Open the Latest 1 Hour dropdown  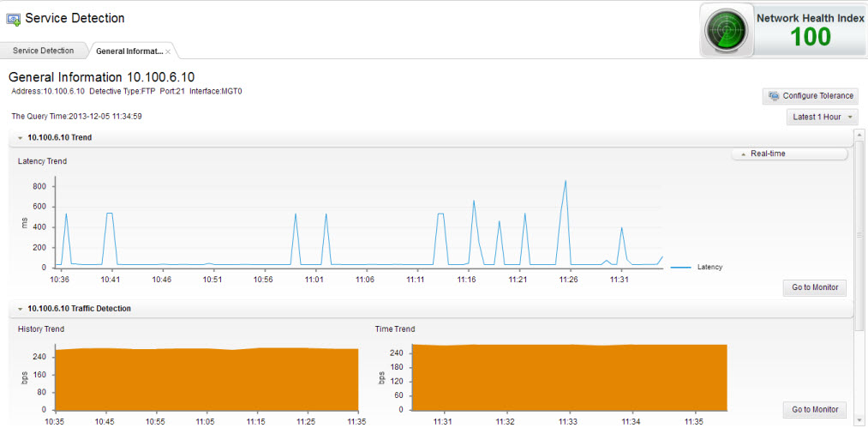click(x=822, y=117)
